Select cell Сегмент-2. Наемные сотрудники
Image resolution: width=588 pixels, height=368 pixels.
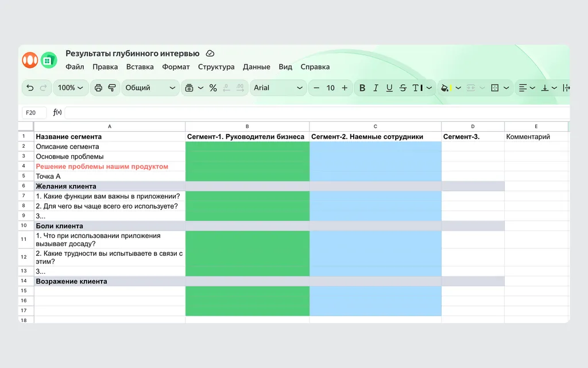pos(375,137)
